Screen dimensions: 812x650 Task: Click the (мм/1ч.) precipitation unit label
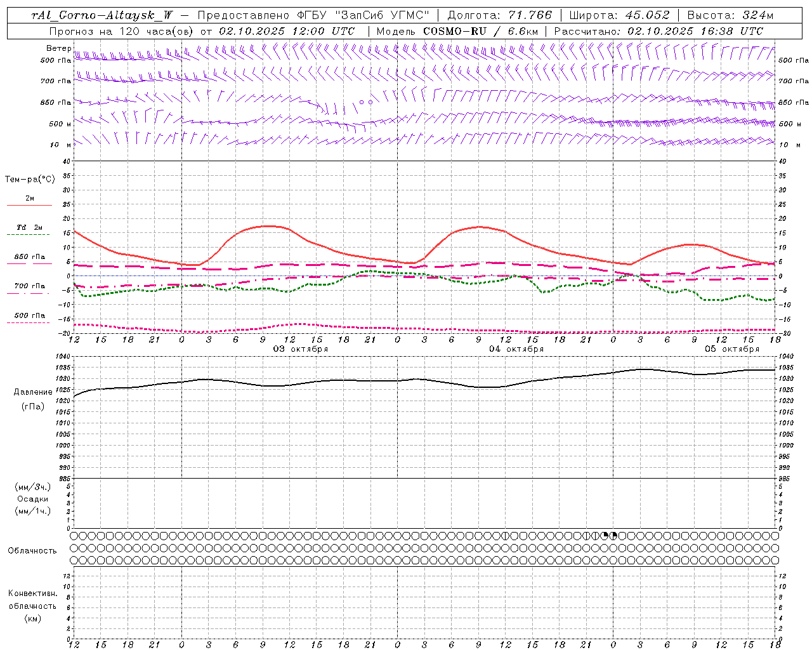[33, 511]
